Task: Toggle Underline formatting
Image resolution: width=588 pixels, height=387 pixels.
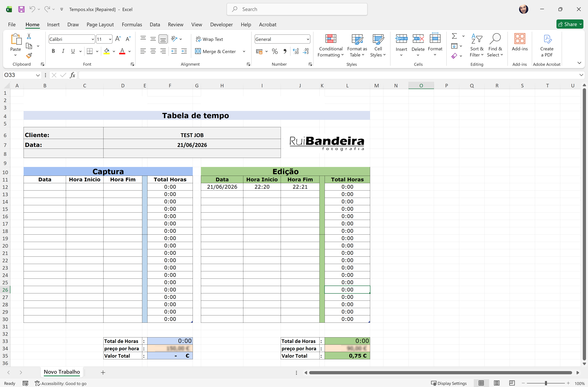Action: pos(73,51)
